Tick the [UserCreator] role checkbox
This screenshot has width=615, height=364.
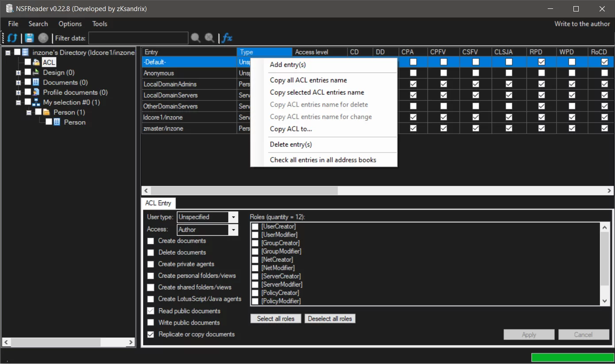click(x=255, y=226)
